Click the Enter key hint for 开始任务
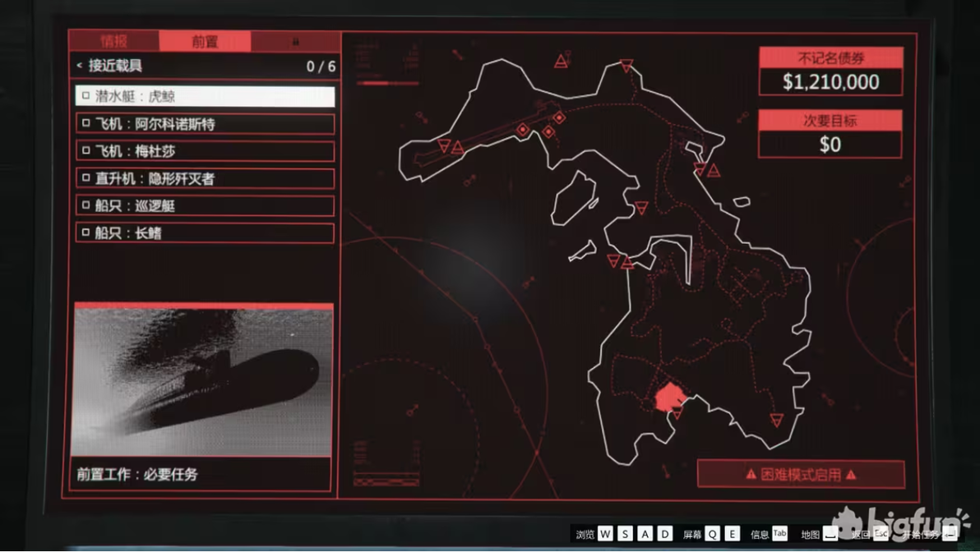The width and height of the screenshot is (980, 552). 950,534
